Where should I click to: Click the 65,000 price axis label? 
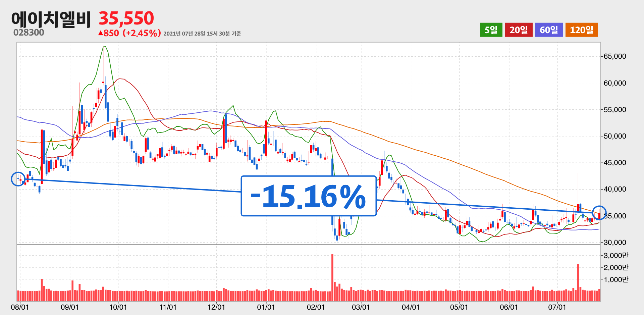tap(615, 56)
